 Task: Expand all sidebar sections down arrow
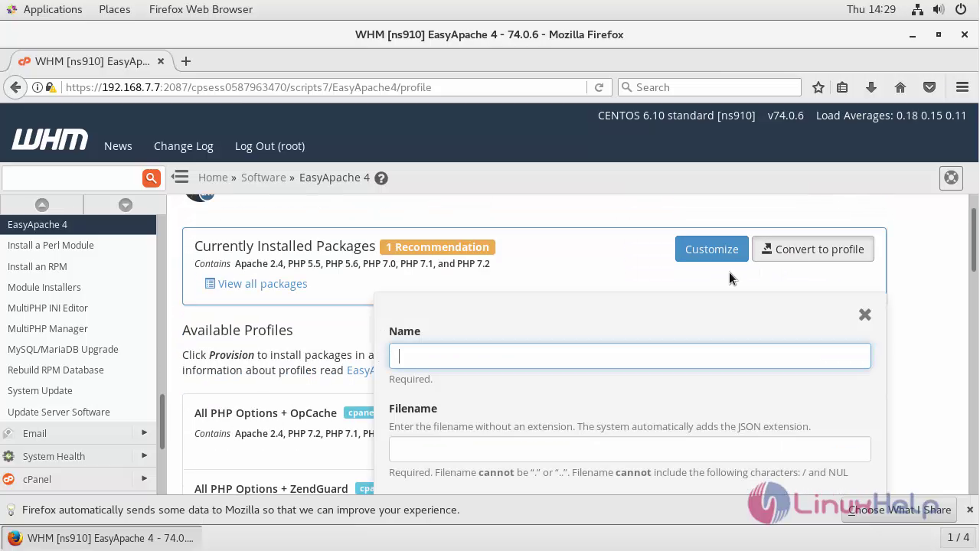click(126, 204)
